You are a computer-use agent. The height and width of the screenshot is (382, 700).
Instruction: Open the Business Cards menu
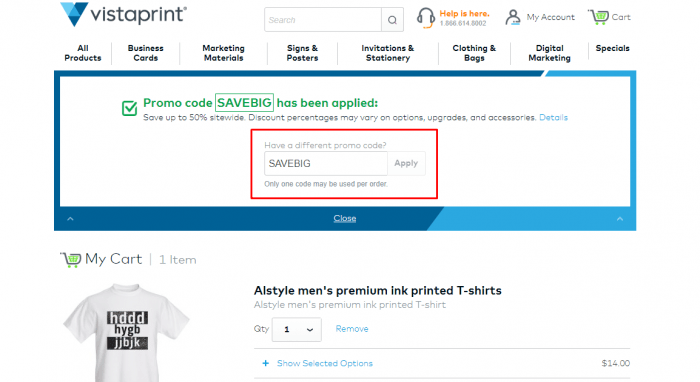pos(146,53)
